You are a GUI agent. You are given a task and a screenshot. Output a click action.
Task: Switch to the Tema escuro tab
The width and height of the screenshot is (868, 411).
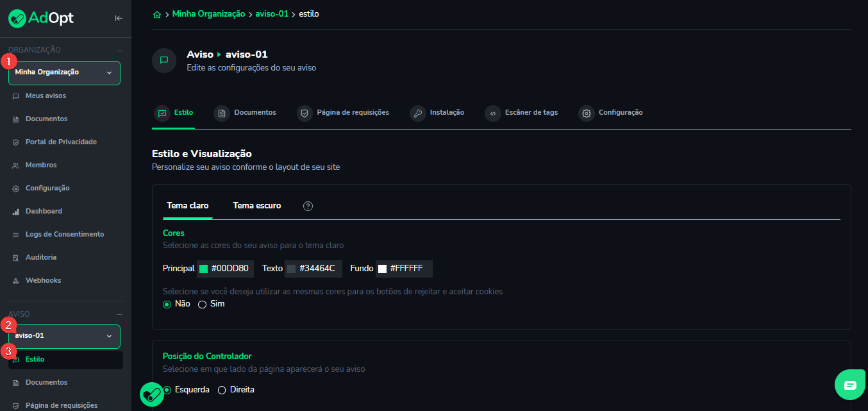257,206
